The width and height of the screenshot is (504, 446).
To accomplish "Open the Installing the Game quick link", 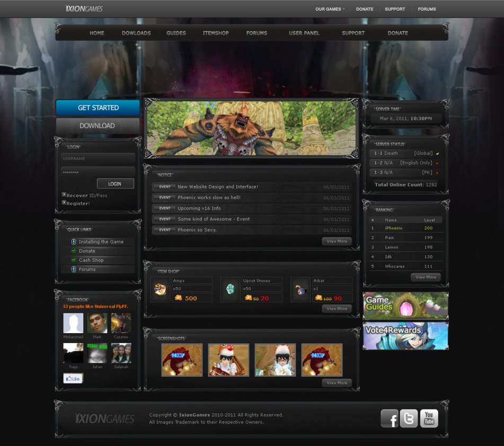I will tap(101, 242).
